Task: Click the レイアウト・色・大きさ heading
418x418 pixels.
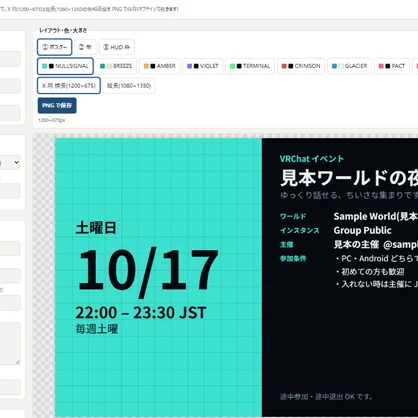Action: pyautogui.click(x=63, y=30)
